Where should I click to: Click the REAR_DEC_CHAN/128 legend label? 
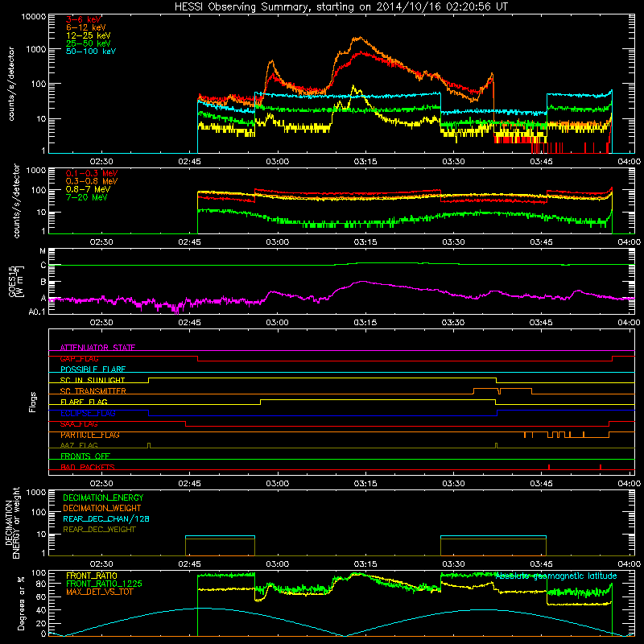(x=106, y=518)
